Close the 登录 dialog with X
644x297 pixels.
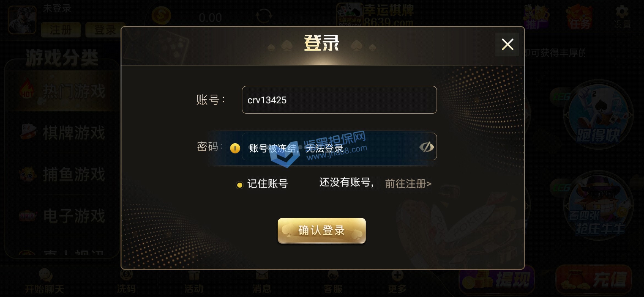point(507,44)
